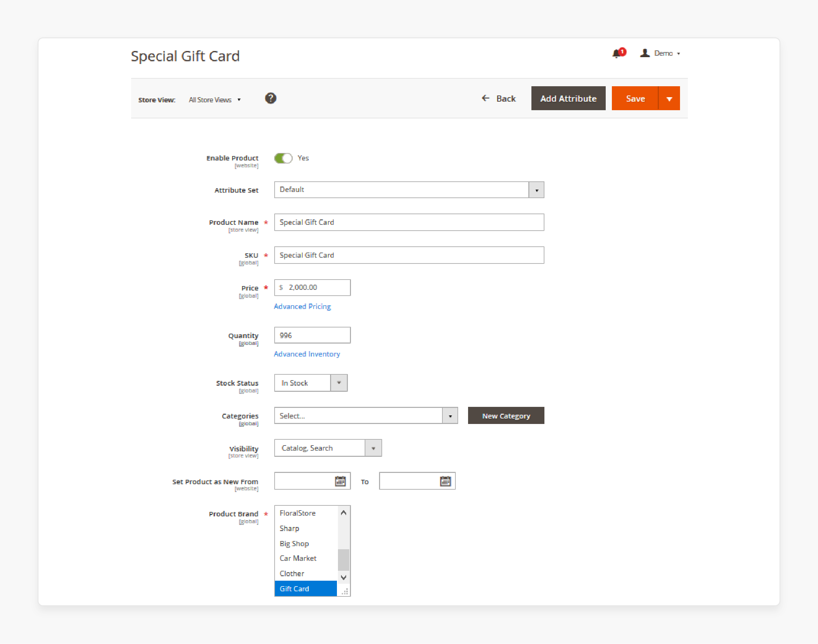Focus the Product Name field

click(409, 222)
